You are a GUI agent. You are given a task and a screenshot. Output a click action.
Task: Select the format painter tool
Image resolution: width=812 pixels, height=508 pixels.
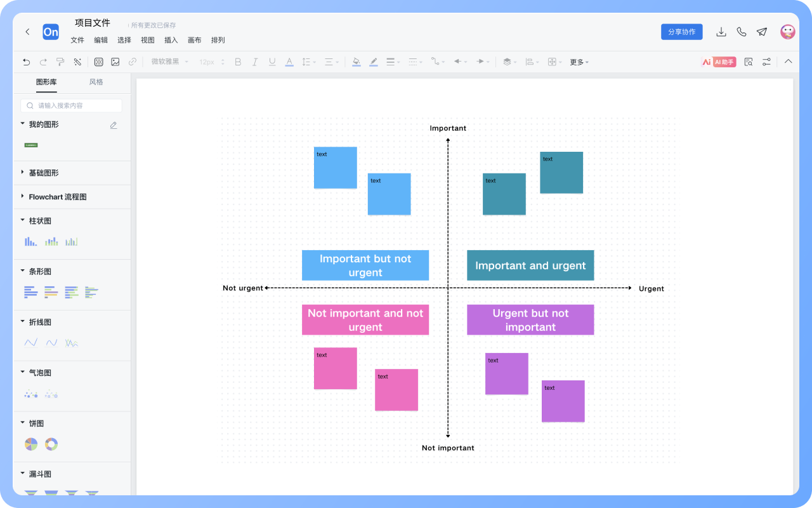point(60,62)
